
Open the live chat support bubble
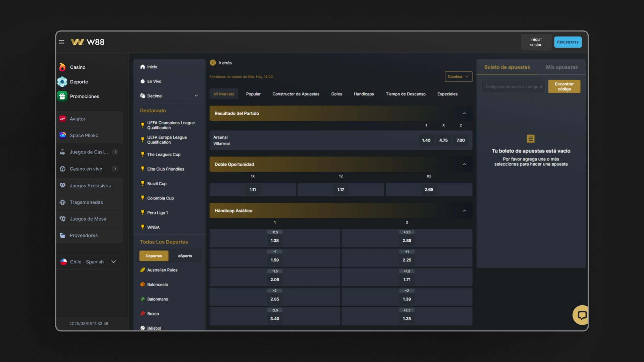tap(581, 315)
